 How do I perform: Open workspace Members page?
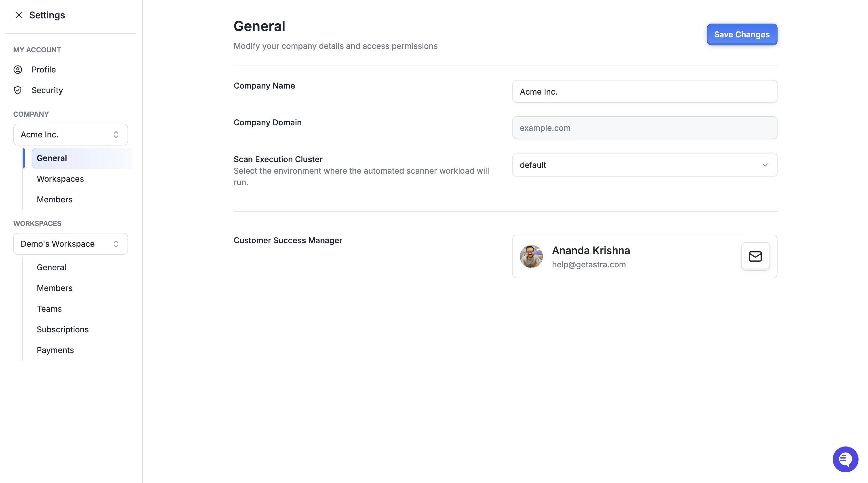click(x=54, y=288)
